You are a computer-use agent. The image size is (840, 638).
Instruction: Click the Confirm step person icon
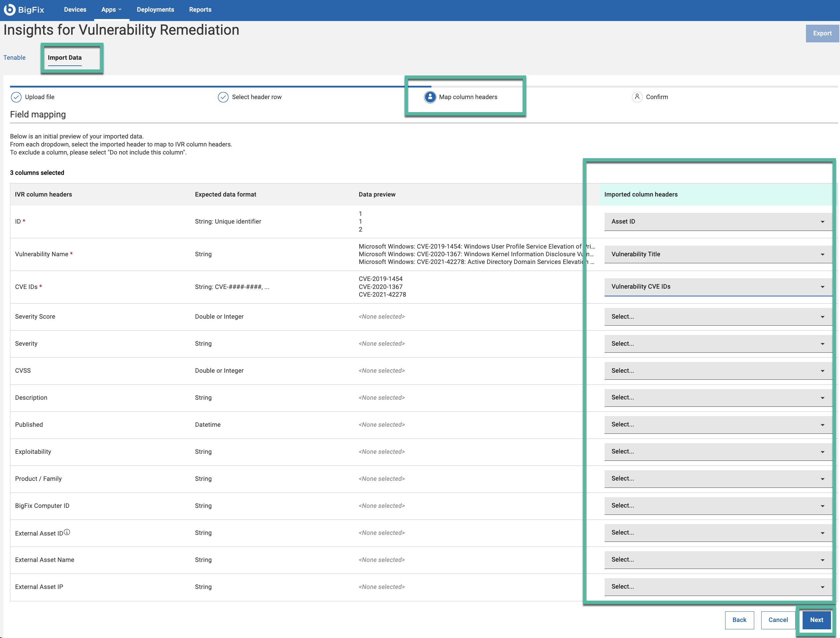point(637,97)
